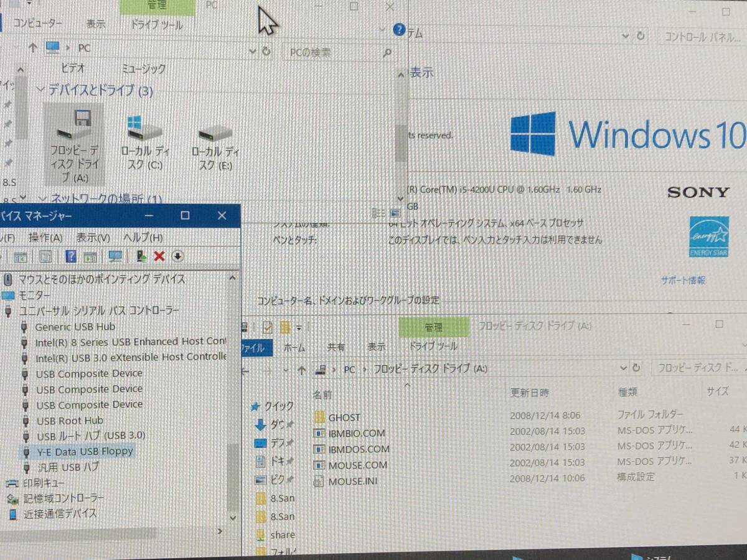Select Intel(R) USB 3.0 eXtensible Host Controller
This screenshot has width=747, height=560.
tap(131, 357)
